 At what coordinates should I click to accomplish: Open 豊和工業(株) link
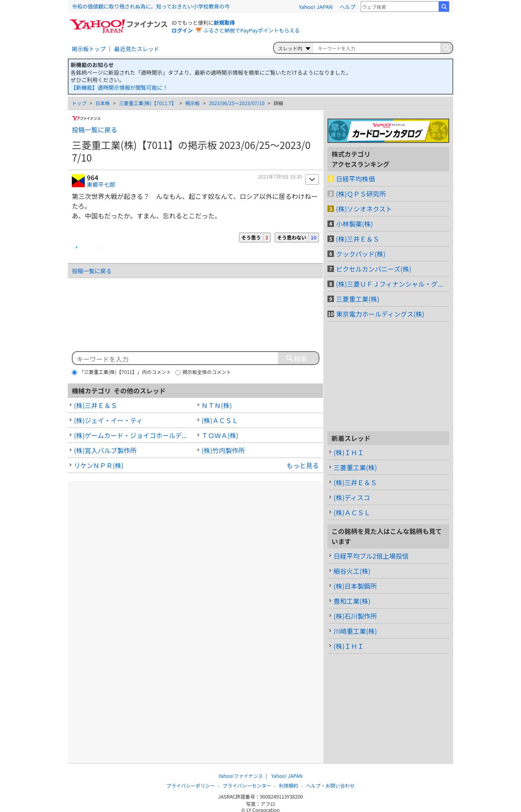coord(352,601)
